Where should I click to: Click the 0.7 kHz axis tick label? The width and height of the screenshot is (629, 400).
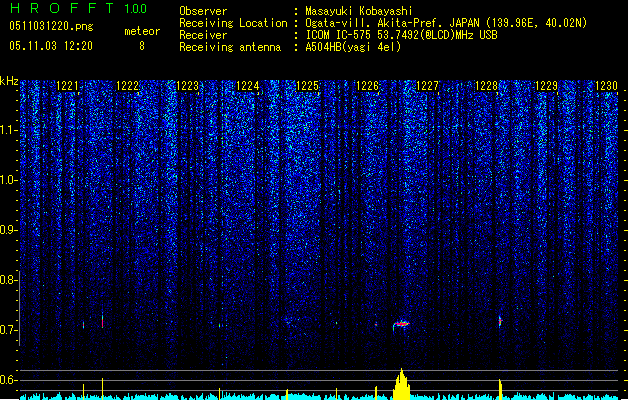pyautogui.click(x=8, y=330)
